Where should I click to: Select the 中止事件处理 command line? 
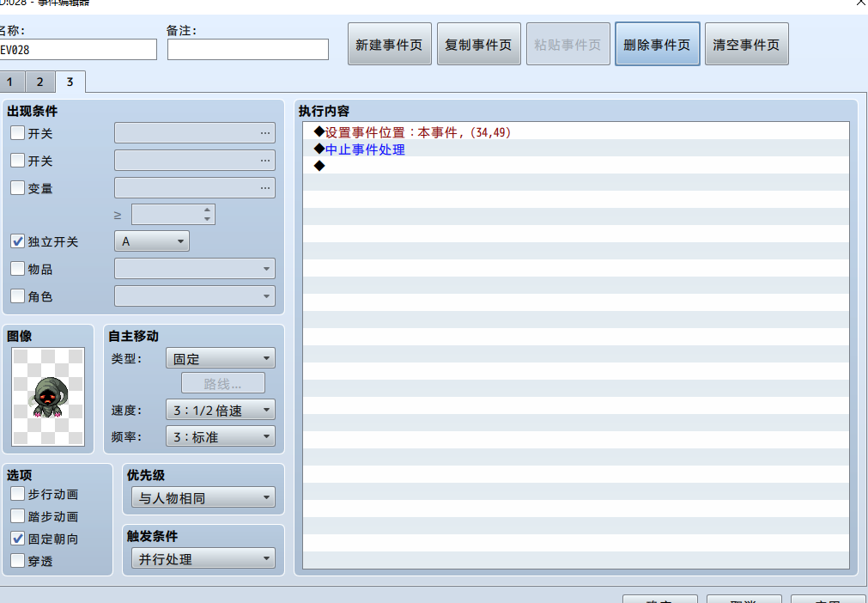(576, 149)
